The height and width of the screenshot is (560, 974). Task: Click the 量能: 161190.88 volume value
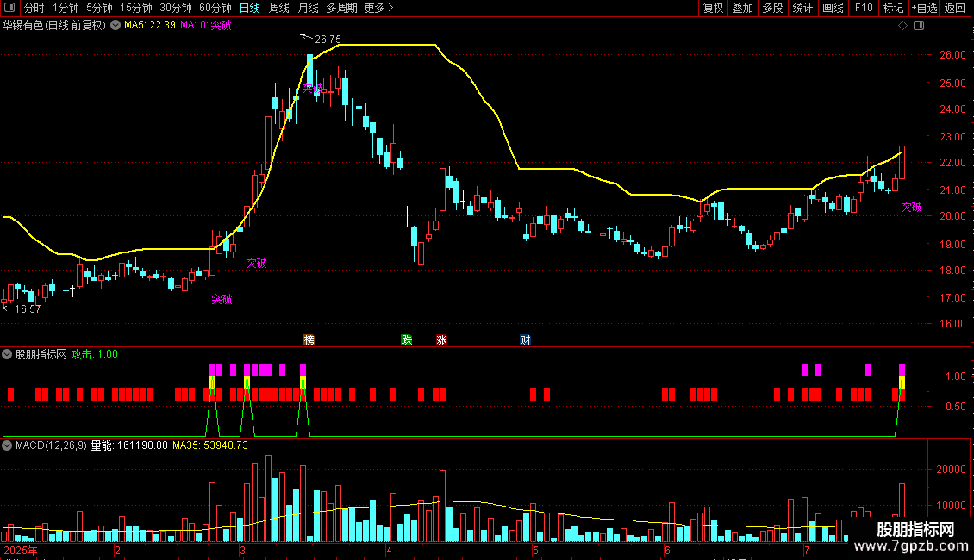(129, 445)
